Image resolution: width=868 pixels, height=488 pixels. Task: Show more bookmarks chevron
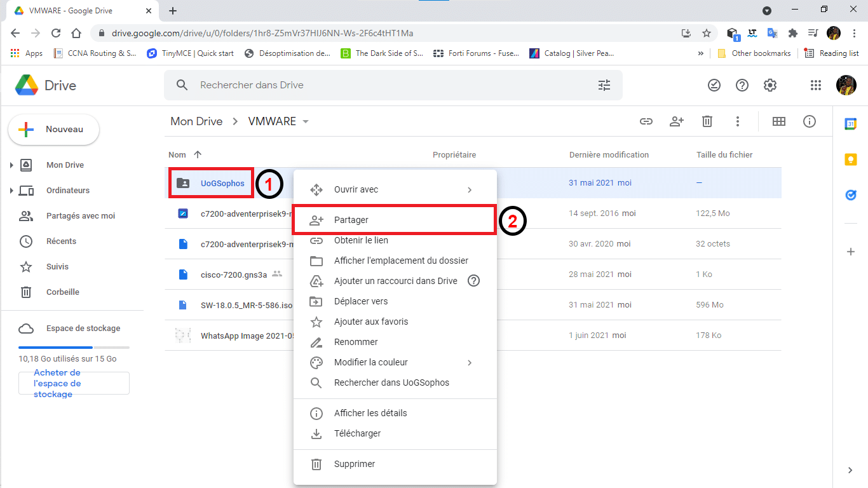701,53
